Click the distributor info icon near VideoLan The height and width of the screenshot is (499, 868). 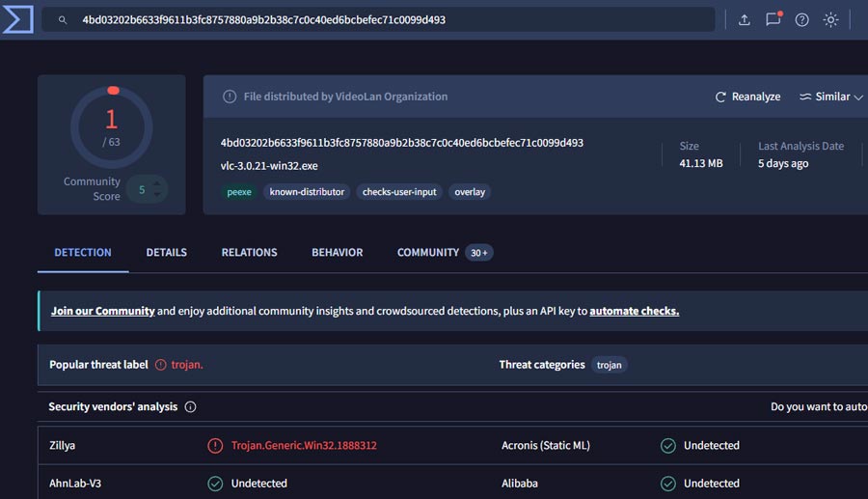pyautogui.click(x=230, y=97)
